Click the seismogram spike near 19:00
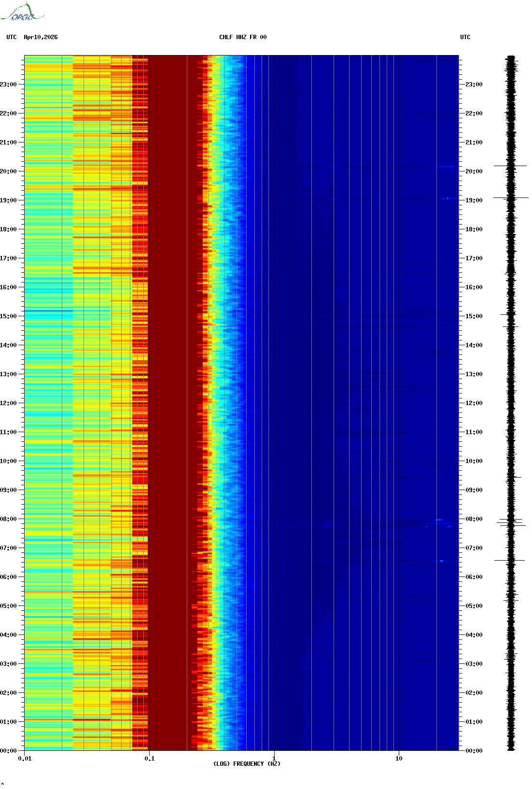Image resolution: width=532 pixels, height=789 pixels. [x=511, y=197]
